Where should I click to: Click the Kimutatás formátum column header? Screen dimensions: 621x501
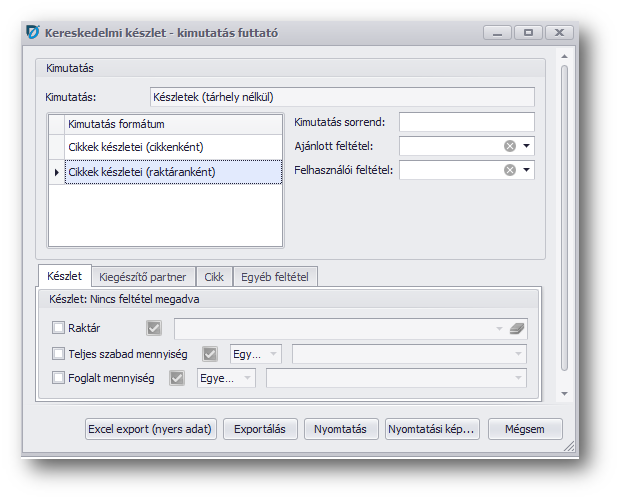click(173, 124)
